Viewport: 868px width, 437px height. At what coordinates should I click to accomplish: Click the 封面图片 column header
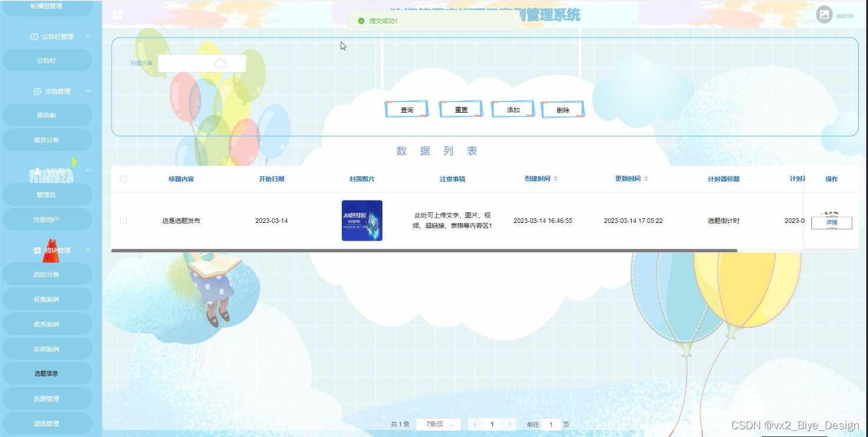tap(362, 179)
